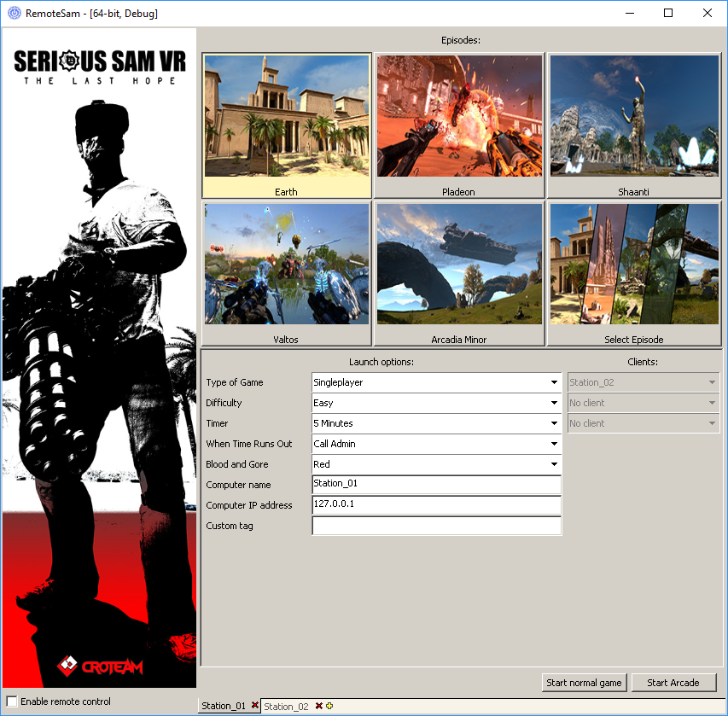Expand the Blood and Gore dropdown
The image size is (728, 716).
tap(436, 464)
